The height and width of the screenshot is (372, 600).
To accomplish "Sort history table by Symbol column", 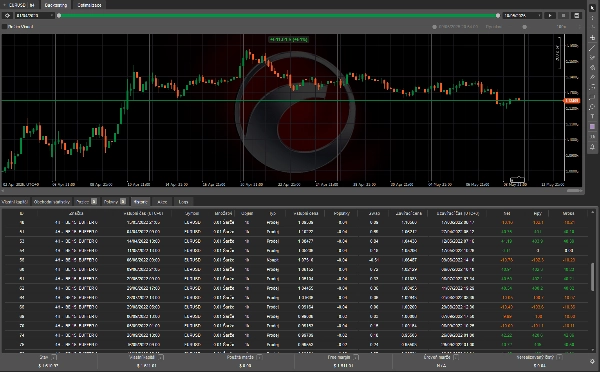I will coord(192,213).
